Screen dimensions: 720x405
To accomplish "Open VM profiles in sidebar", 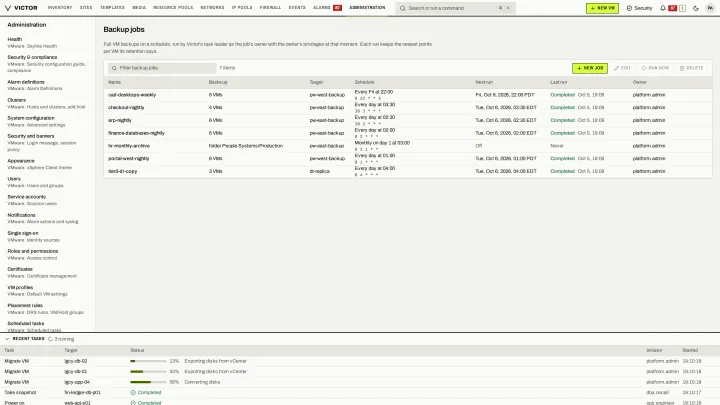I will [x=47, y=290].
